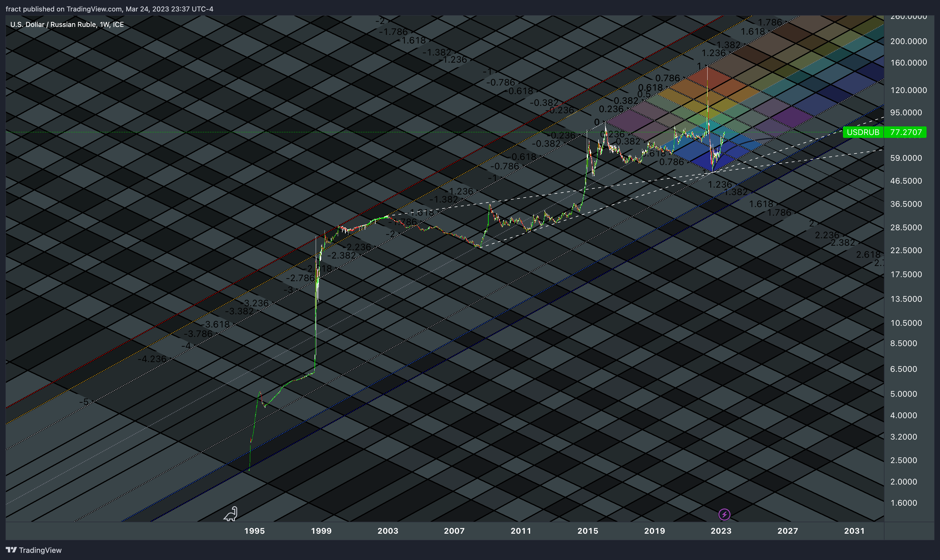Click the 46.5000 price axis label
940x560 pixels.
tap(906, 181)
